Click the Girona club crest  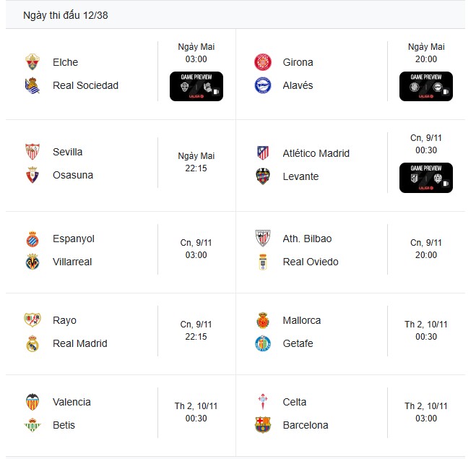pyautogui.click(x=262, y=62)
